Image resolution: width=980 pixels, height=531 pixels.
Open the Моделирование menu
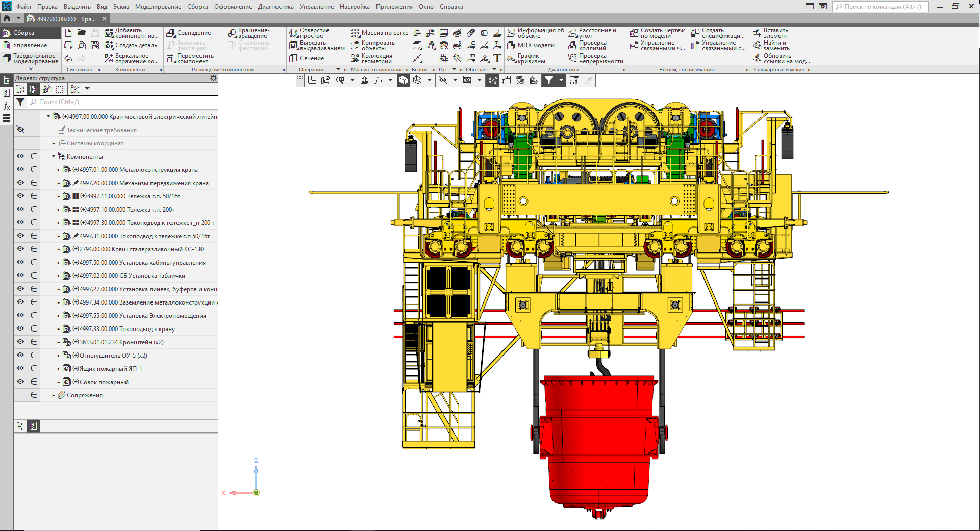coord(158,7)
